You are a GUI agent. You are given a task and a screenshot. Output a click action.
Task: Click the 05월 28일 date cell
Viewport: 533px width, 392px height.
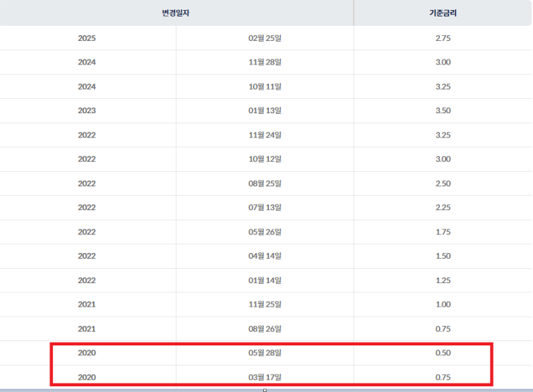265,353
